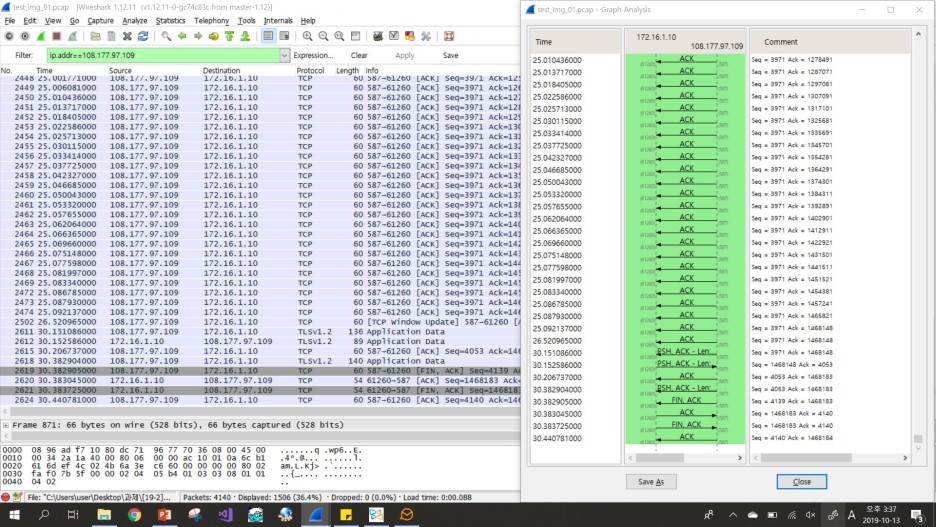Start a new live capture
The width and height of the screenshot is (936, 527).
click(x=41, y=36)
